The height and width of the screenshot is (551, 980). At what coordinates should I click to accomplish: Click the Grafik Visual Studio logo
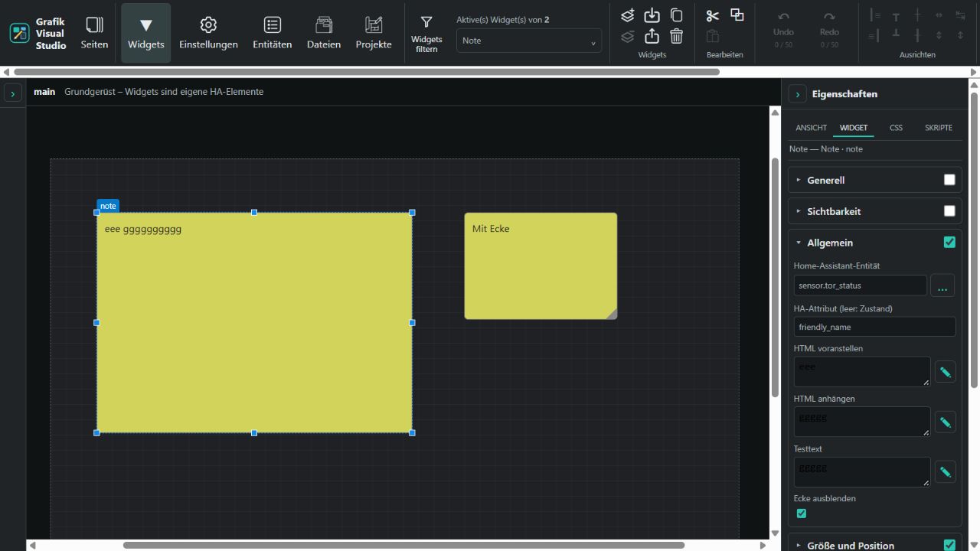pyautogui.click(x=19, y=33)
